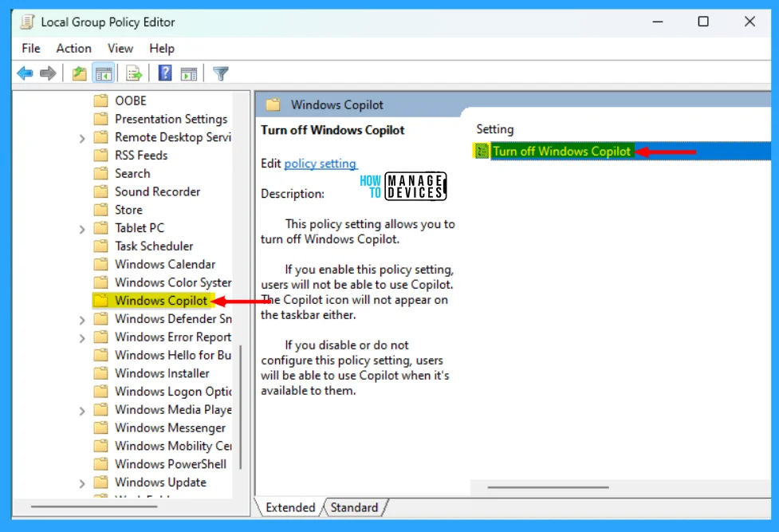Click the Setting column header
The image size is (779, 532).
click(x=495, y=129)
